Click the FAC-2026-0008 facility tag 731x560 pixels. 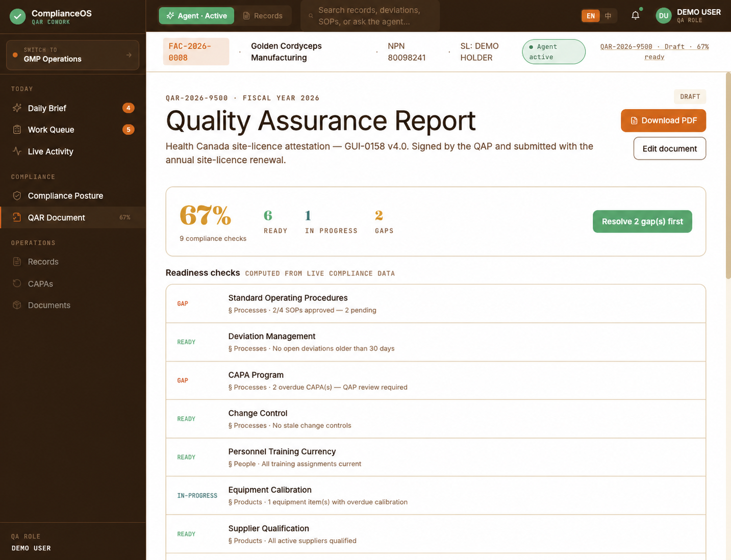(x=196, y=52)
